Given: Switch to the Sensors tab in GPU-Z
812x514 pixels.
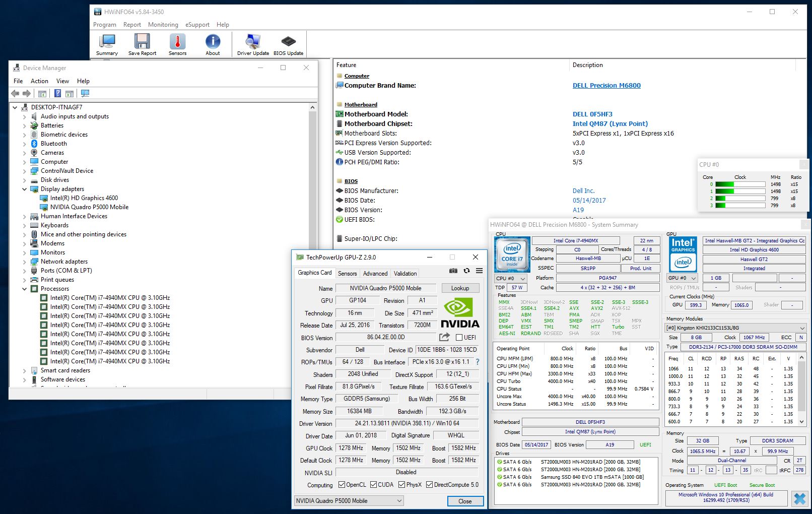Looking at the screenshot, I should point(347,274).
